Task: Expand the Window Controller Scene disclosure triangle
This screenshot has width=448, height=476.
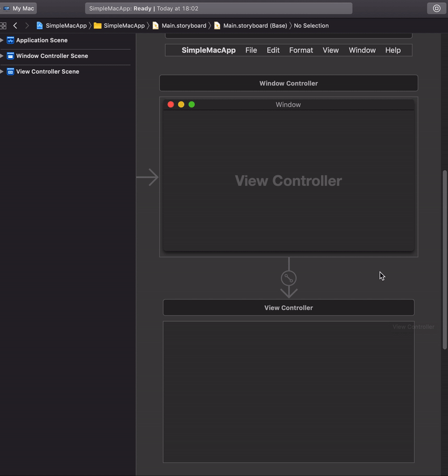Action: 2,55
